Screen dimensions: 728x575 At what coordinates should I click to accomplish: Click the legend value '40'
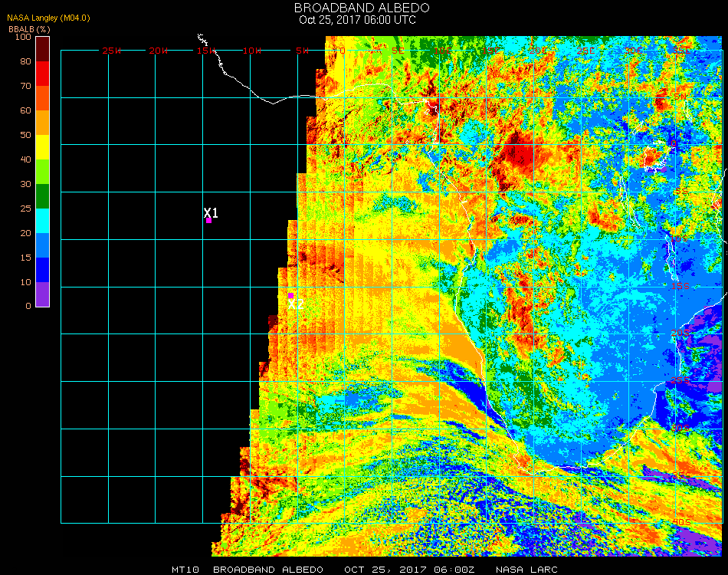(25, 159)
